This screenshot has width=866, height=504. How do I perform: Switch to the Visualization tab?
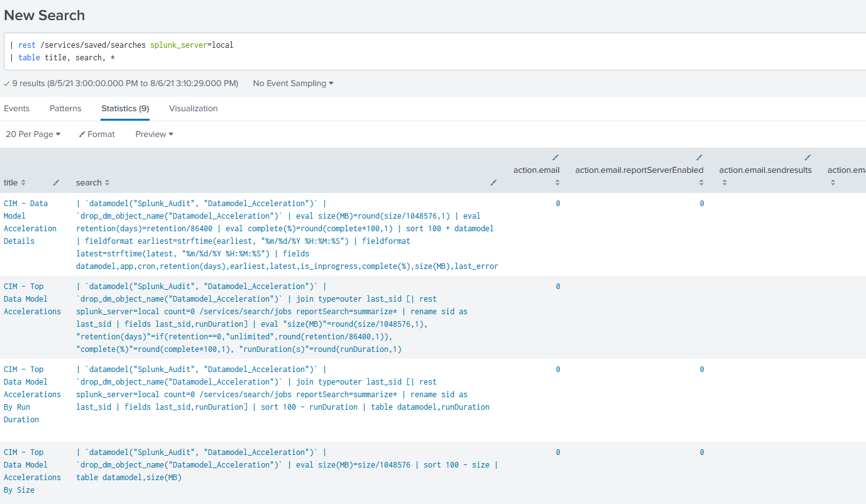point(193,108)
